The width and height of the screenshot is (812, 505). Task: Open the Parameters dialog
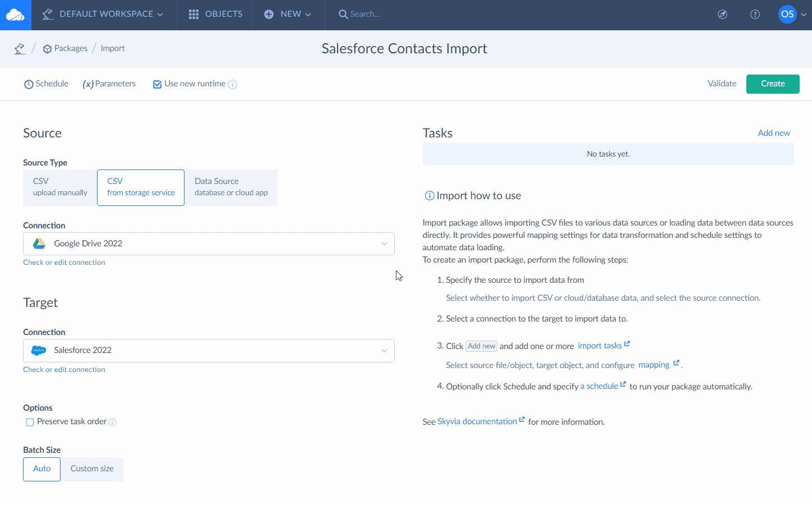(x=109, y=84)
